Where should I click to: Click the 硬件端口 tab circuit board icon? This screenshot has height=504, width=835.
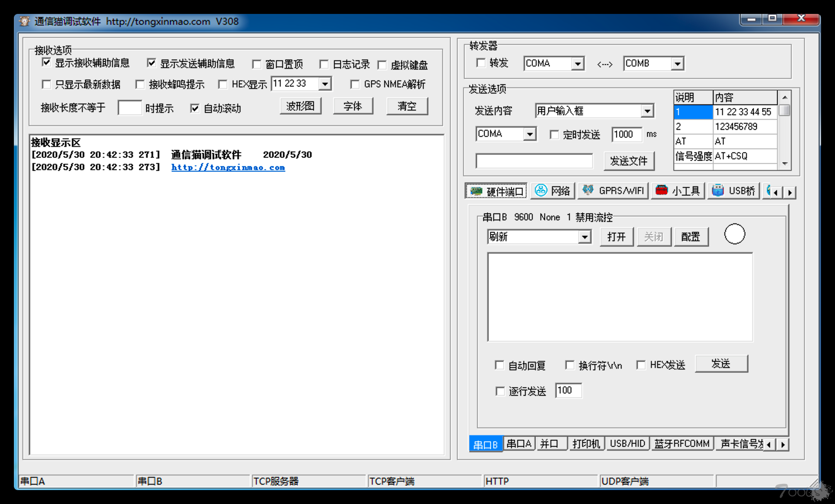[x=476, y=191]
